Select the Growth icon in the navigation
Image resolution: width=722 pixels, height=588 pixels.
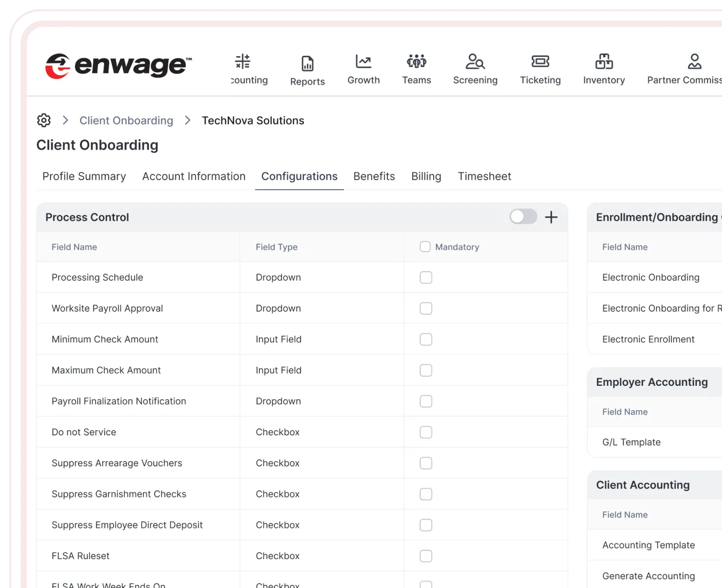363,70
